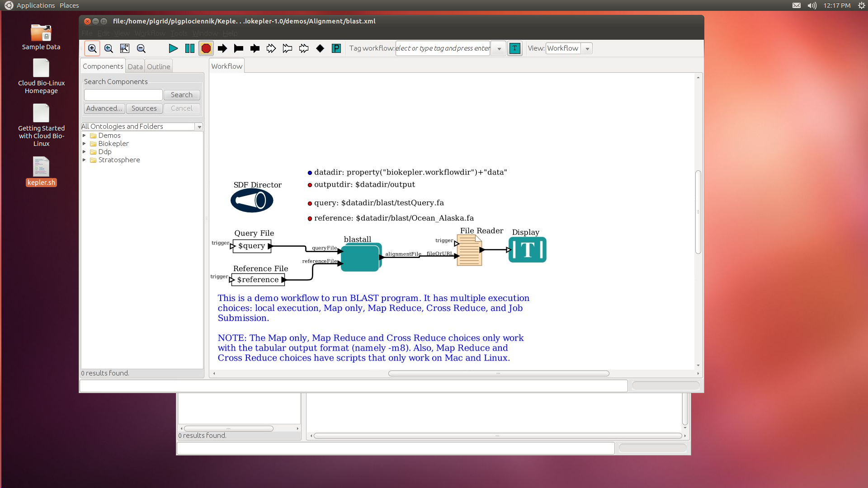
Task: Select the Display actor icon
Action: 528,250
